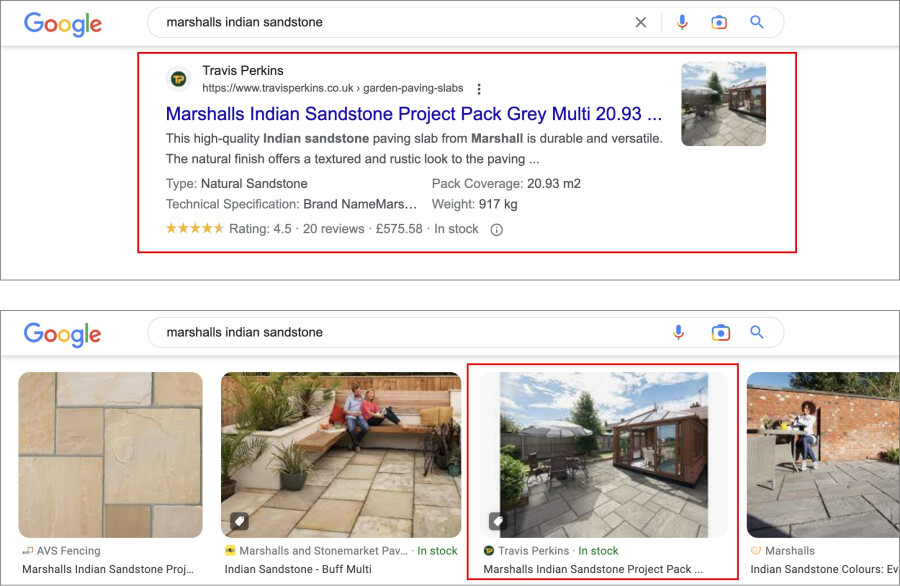
Task: Click the microphone icon in the top search bar
Action: pyautogui.click(x=682, y=22)
